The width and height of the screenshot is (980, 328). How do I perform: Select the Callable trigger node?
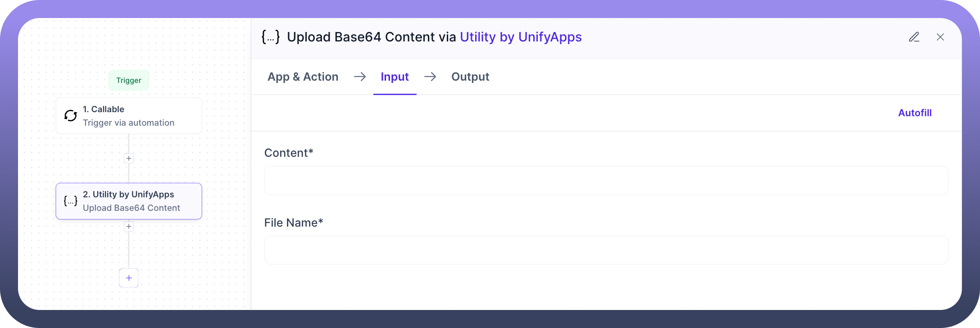pos(129,116)
